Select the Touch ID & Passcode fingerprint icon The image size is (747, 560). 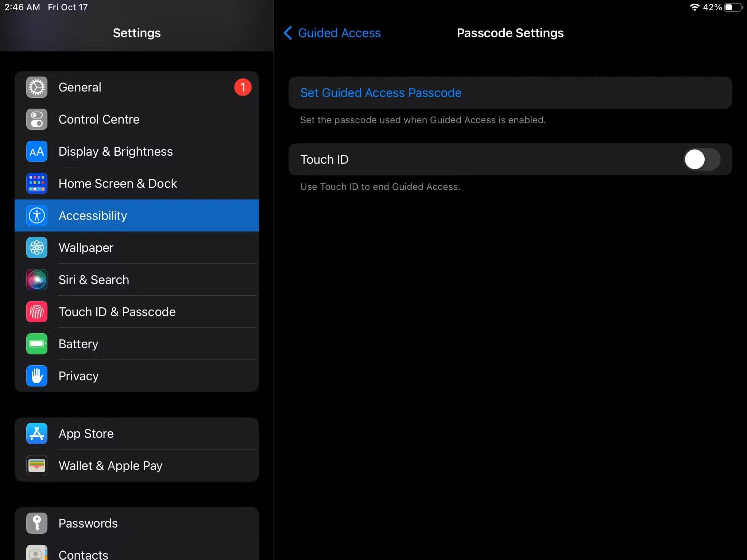[36, 312]
